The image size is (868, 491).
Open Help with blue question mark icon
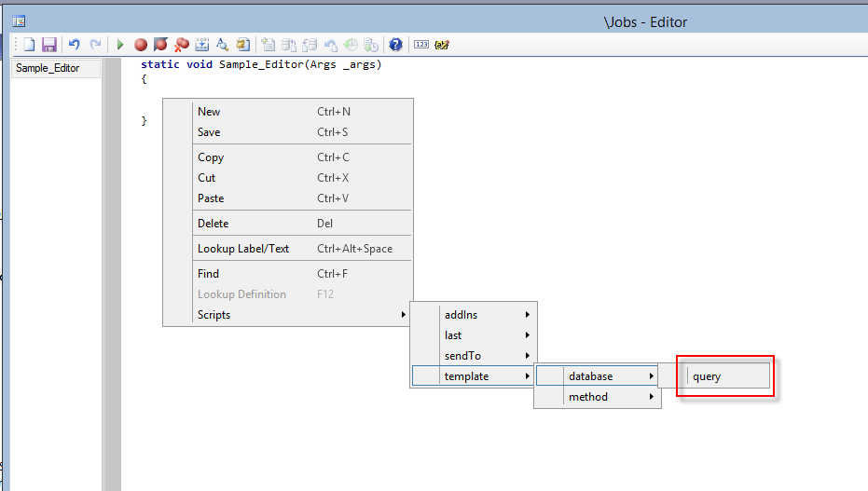click(x=396, y=45)
